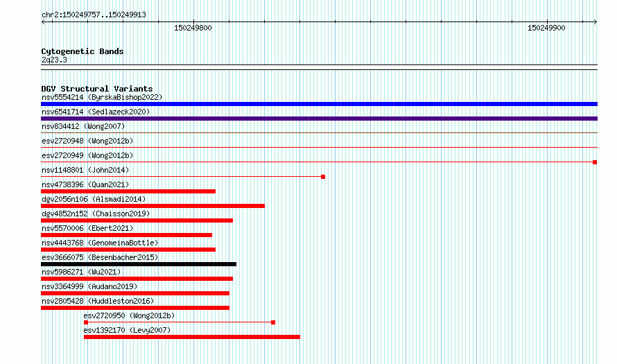Select the red nsv4738396 Quan2021 bar
Image resolution: width=617 pixels, height=364 pixels.
(x=128, y=191)
